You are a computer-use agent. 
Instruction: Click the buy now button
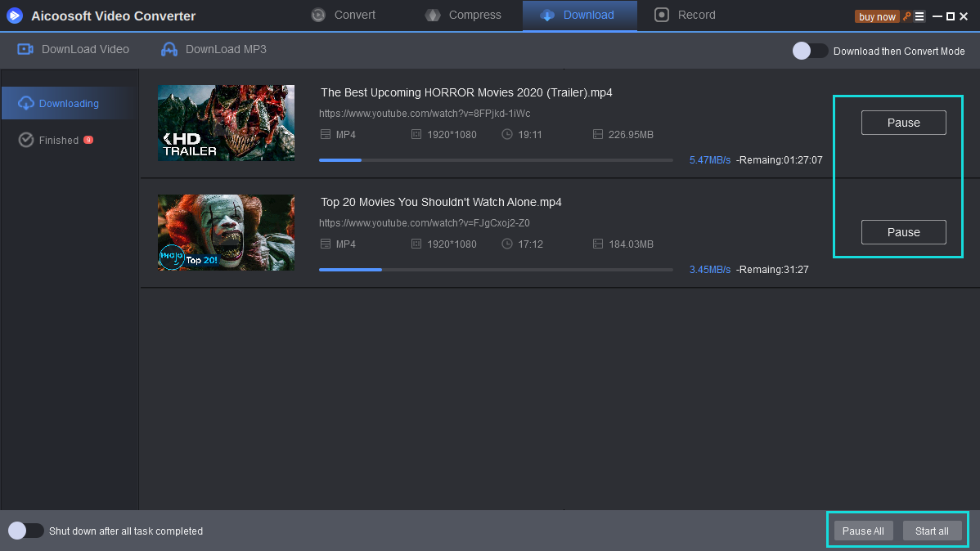tap(877, 17)
